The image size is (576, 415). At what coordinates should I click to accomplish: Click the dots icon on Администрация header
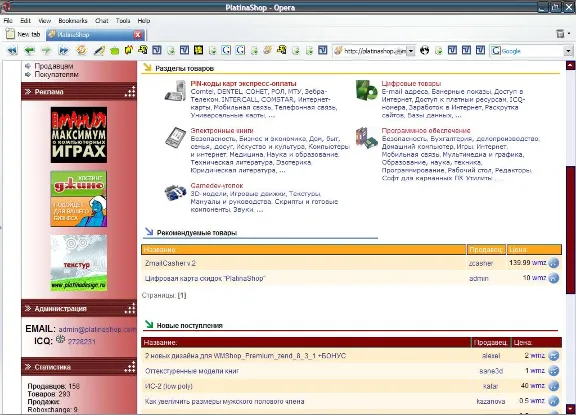click(130, 308)
